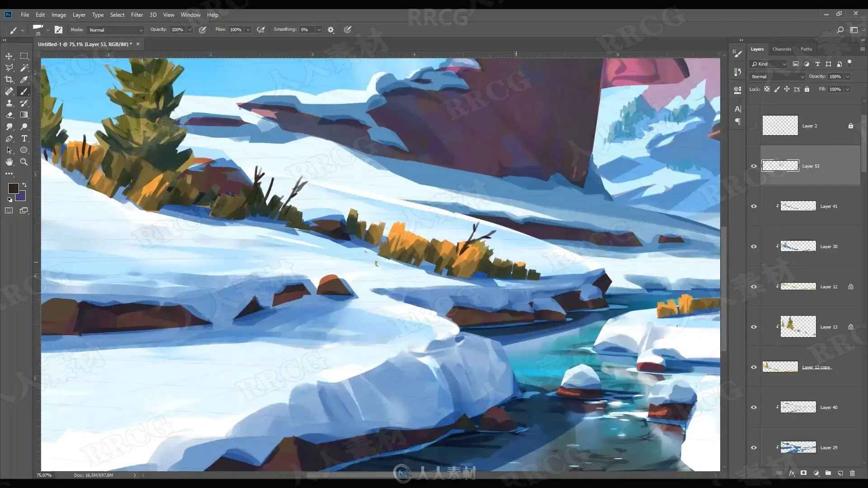
Task: Open the Edit Toolbar ellipsis menu
Action: coord(9,174)
